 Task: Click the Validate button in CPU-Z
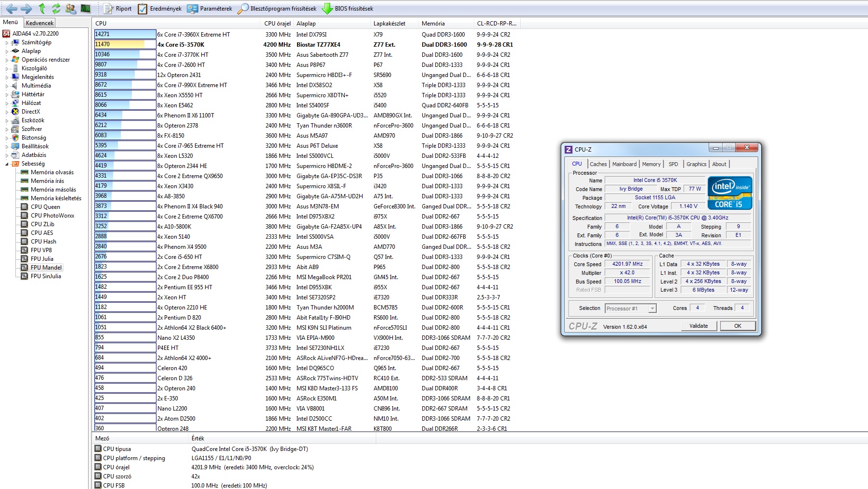[x=699, y=326]
